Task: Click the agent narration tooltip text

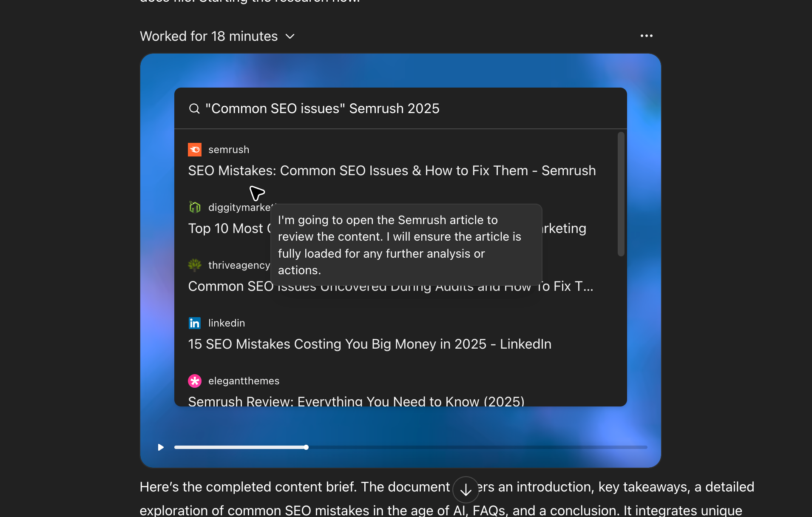Action: 399,245
